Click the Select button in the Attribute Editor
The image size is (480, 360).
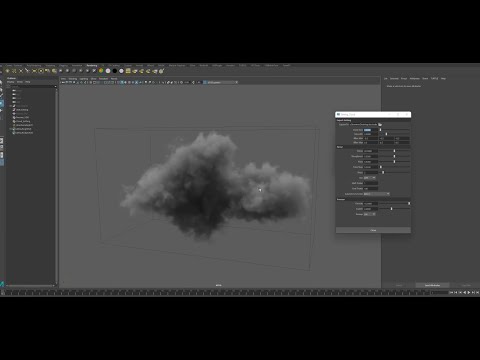pyautogui.click(x=399, y=285)
